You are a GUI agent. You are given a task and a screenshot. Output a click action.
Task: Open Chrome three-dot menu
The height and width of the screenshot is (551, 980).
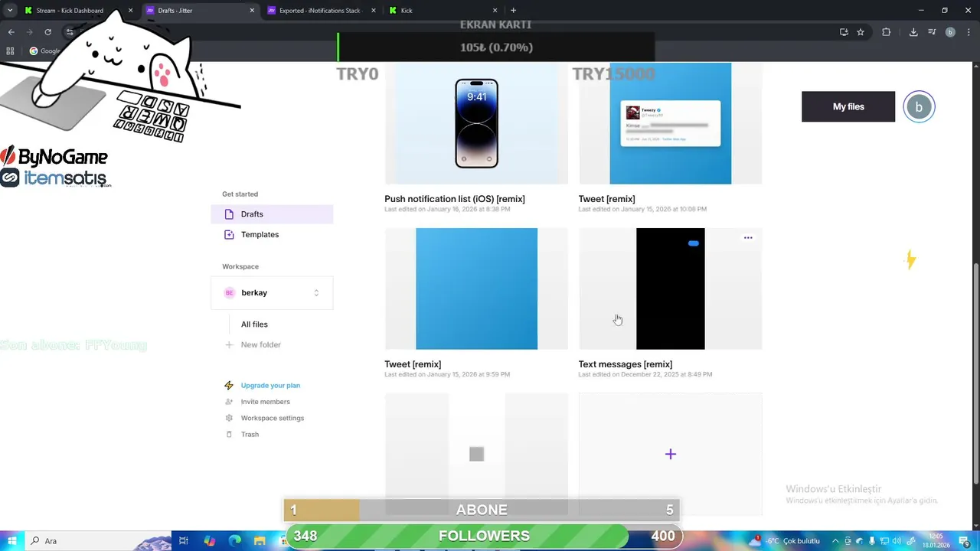pos(969,32)
